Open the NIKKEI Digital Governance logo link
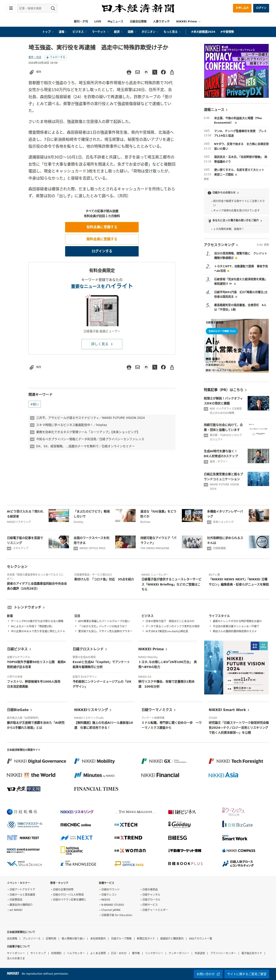Screen dimensions: 276x980 (37, 761)
